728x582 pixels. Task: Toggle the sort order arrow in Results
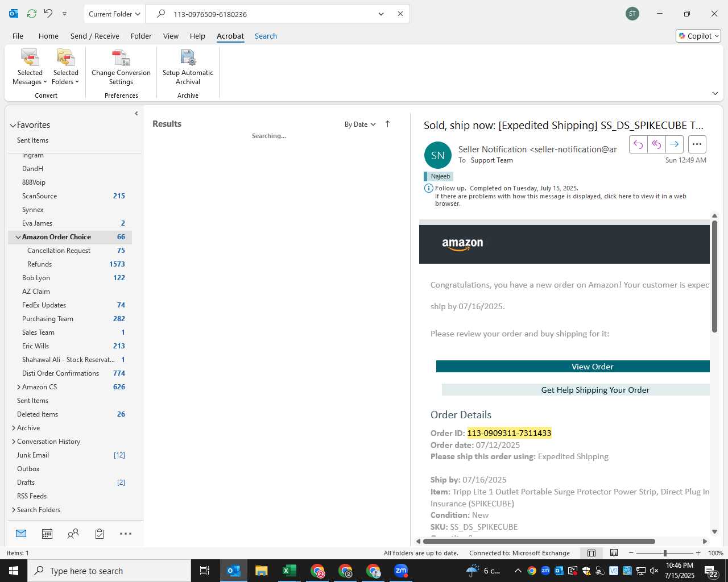[388, 124]
